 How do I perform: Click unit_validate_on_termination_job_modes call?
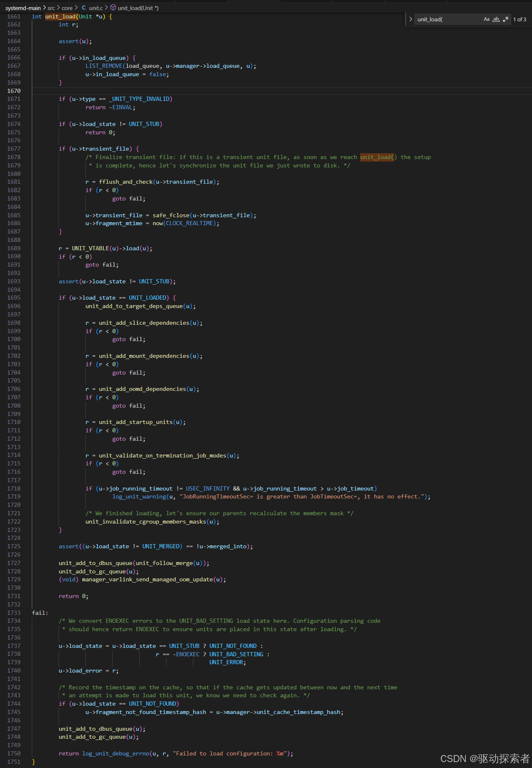pos(162,455)
